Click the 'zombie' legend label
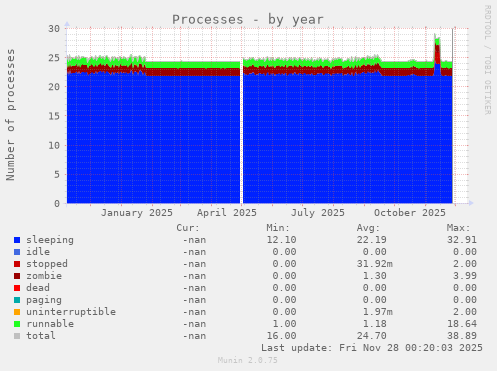 pos(44,276)
